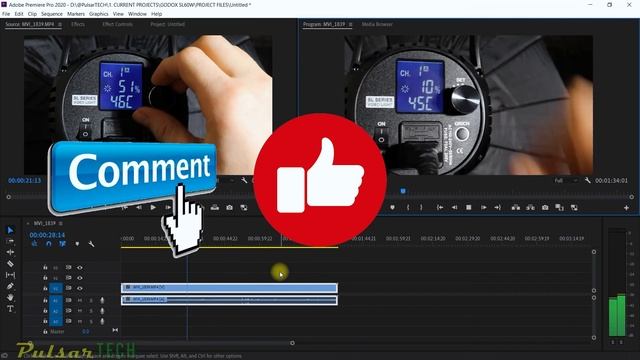Step back one frame in Program monitor
This screenshot has width=640, height=360.
[454, 208]
